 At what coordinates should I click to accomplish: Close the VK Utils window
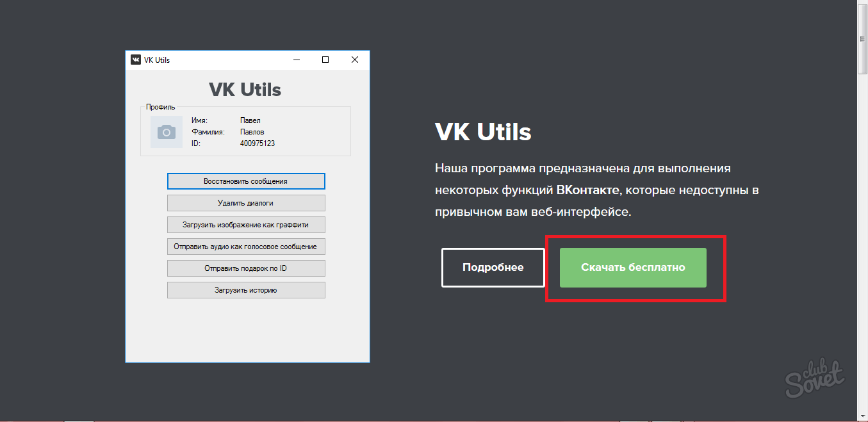[x=354, y=60]
